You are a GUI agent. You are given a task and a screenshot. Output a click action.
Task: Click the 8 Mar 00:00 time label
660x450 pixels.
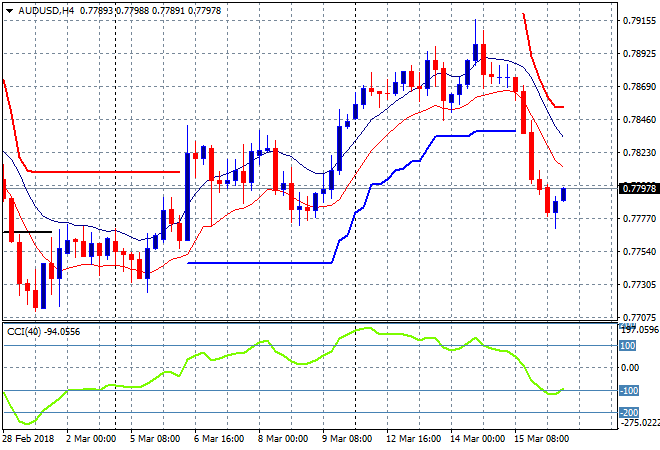tap(283, 439)
